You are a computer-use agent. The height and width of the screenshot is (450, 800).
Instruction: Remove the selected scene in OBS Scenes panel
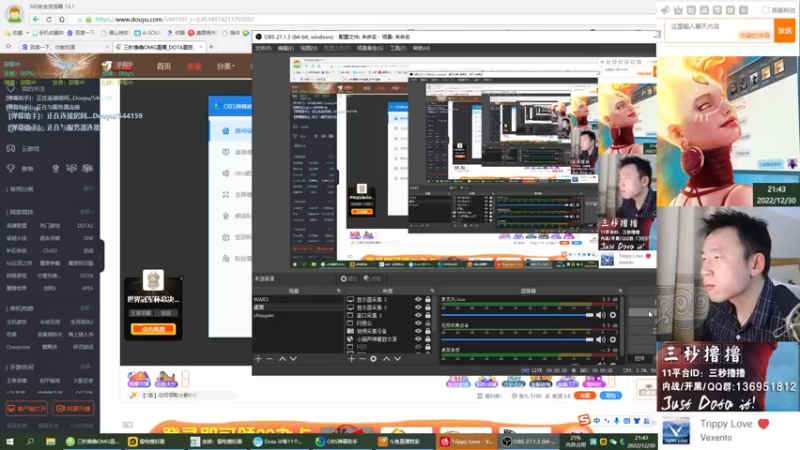pyautogui.click(x=269, y=359)
